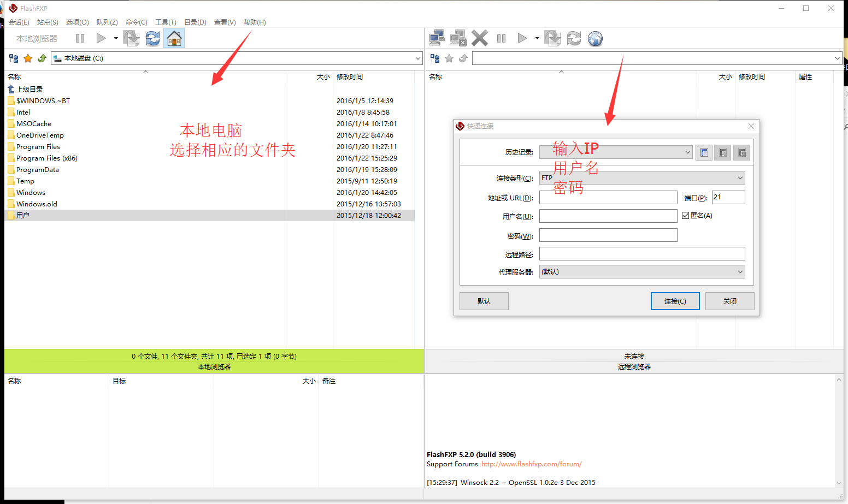Viewport: 848px width, 504px height.
Task: Start the remote pane transfer with play icon
Action: coord(522,38)
